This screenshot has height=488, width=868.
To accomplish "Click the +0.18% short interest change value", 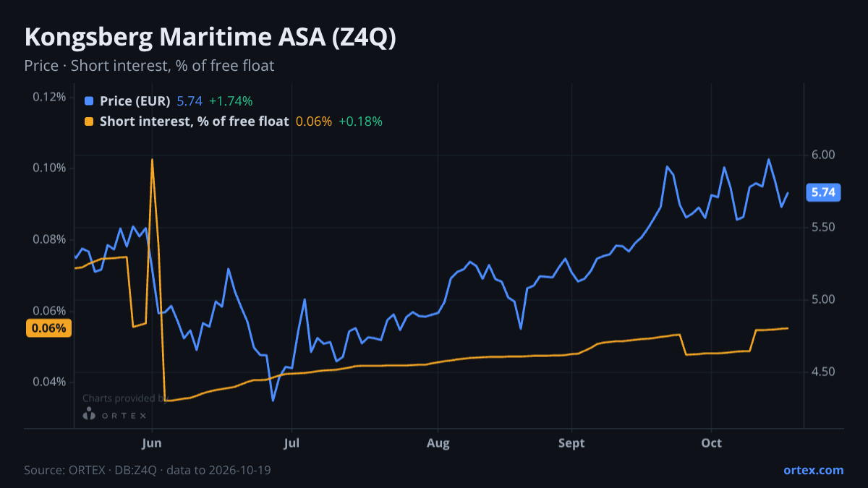I will coord(360,121).
